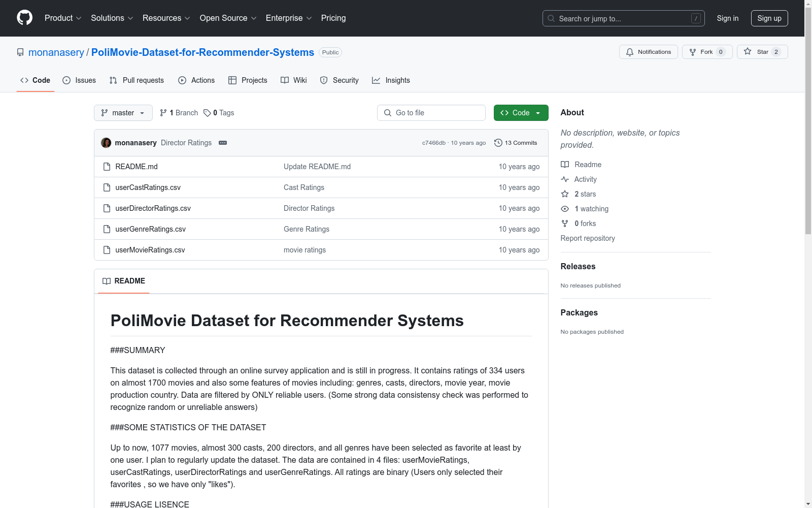The width and height of the screenshot is (812, 508).
Task: Open the Releases section heading
Action: (578, 266)
